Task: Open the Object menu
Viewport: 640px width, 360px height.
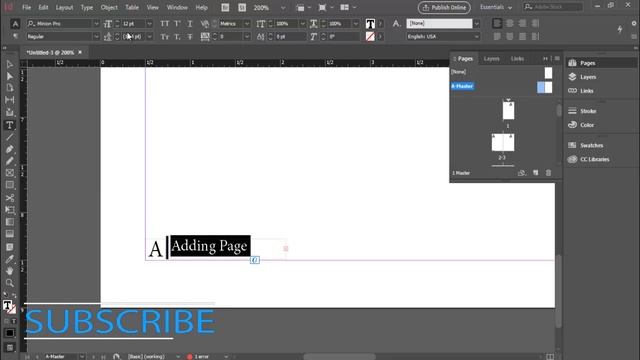Action: click(x=109, y=7)
